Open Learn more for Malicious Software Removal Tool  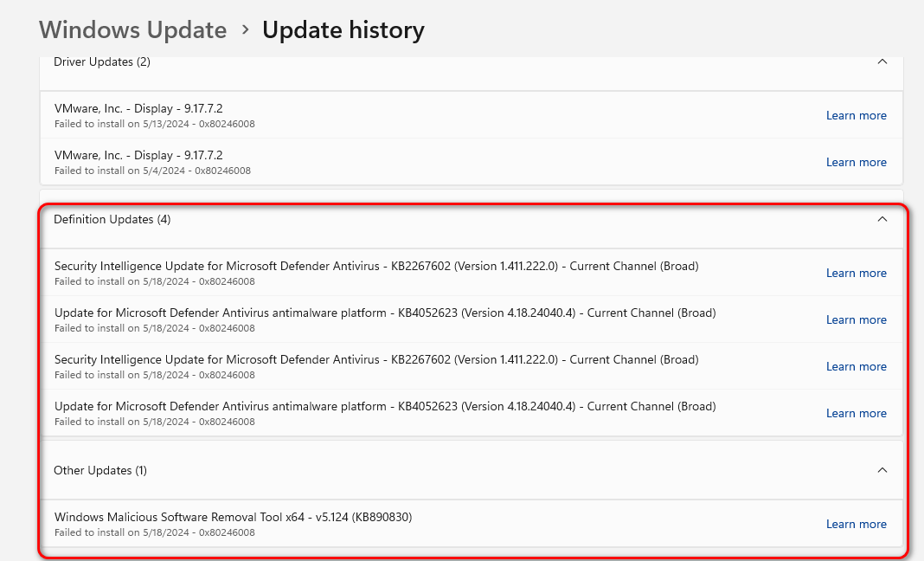pos(857,525)
